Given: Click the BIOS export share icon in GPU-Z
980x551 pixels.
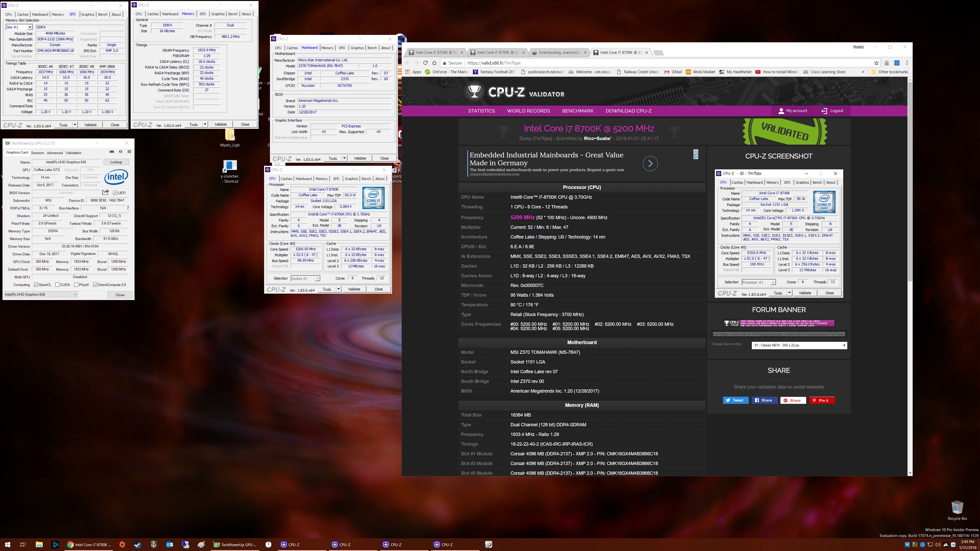Looking at the screenshot, I should click(105, 192).
